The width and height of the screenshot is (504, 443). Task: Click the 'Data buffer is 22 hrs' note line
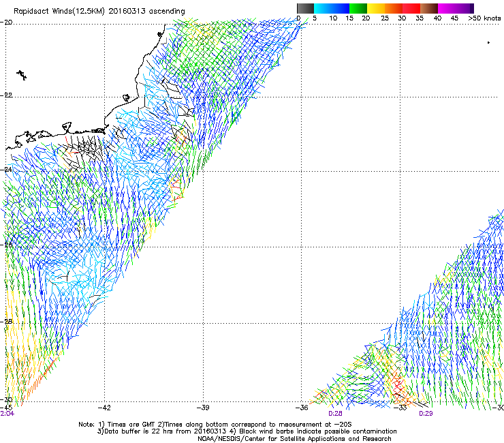pos(247,431)
